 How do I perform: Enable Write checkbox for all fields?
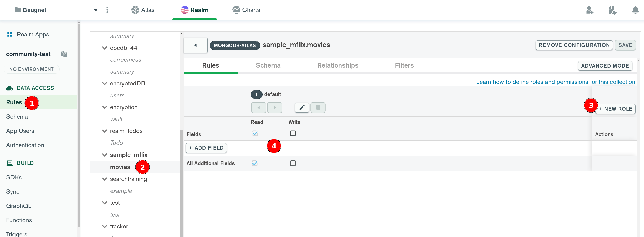click(x=293, y=133)
